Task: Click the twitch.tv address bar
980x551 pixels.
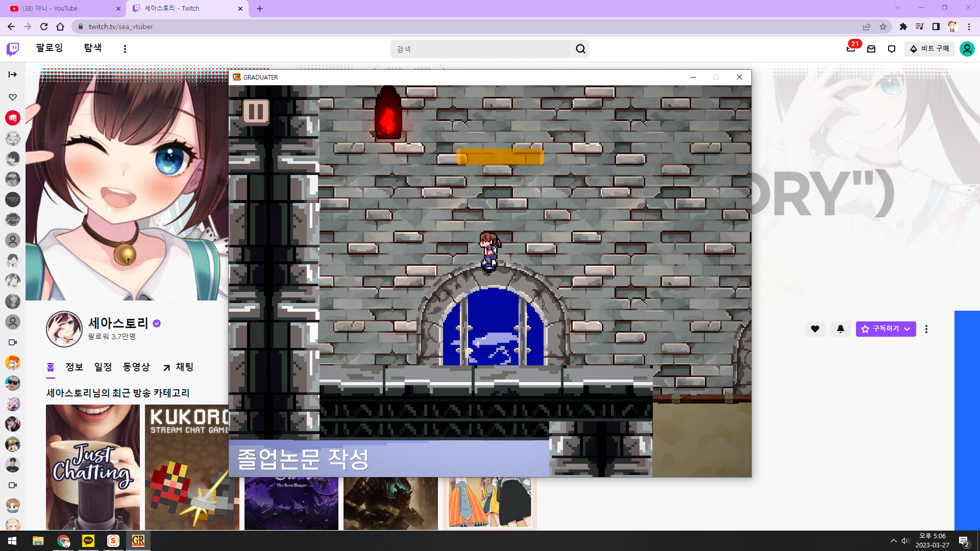Action: 459,27
